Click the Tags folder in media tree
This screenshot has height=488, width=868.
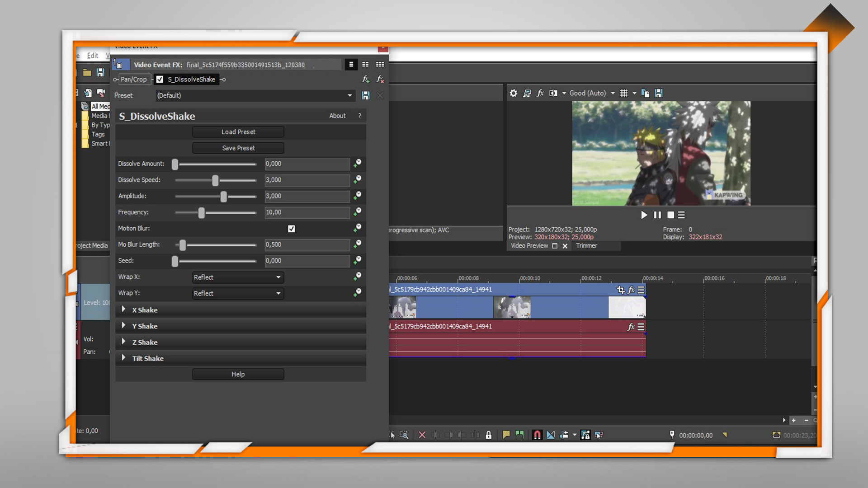pos(98,134)
